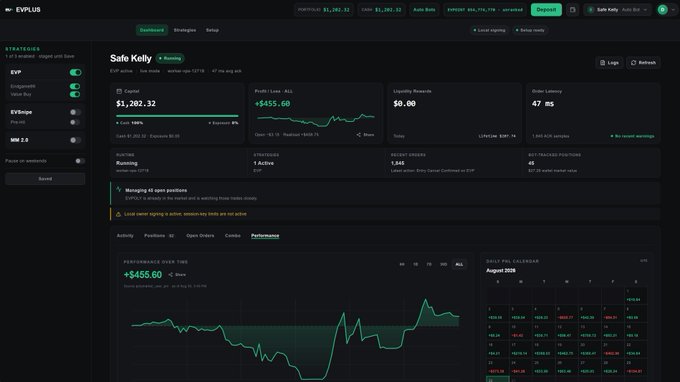The height and width of the screenshot is (382, 680).
Task: Click the activity pulse icon beside Managing open positions
Action: click(x=119, y=189)
